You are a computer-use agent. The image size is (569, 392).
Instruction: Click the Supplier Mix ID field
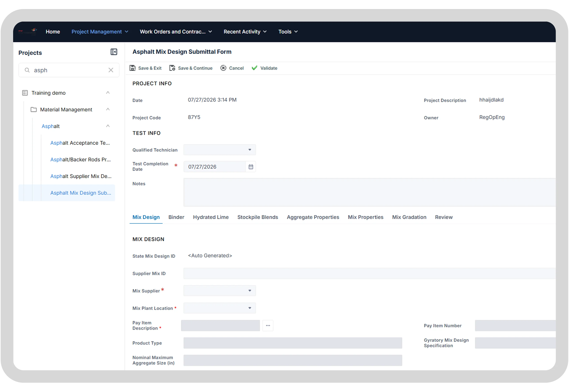[369, 274]
